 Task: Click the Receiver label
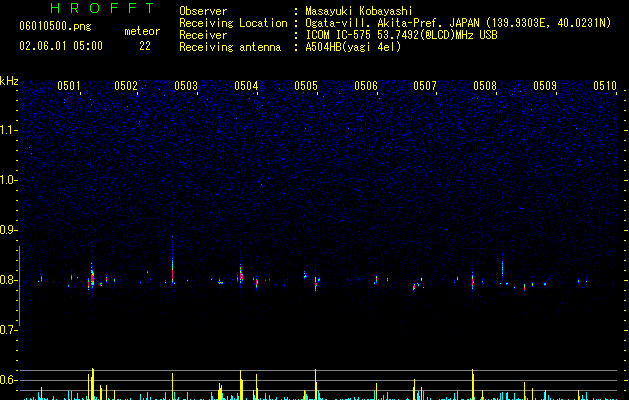pyautogui.click(x=203, y=35)
